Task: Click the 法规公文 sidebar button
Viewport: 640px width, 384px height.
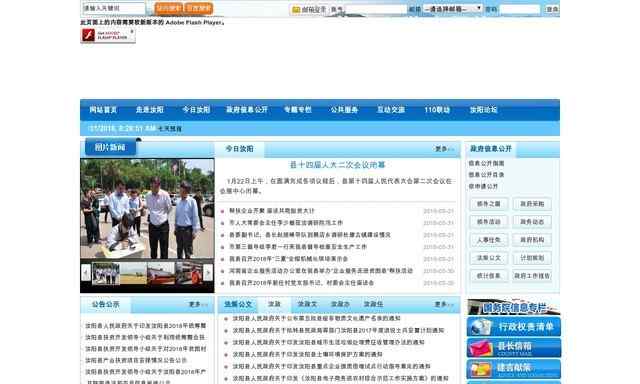Action: 489,258
